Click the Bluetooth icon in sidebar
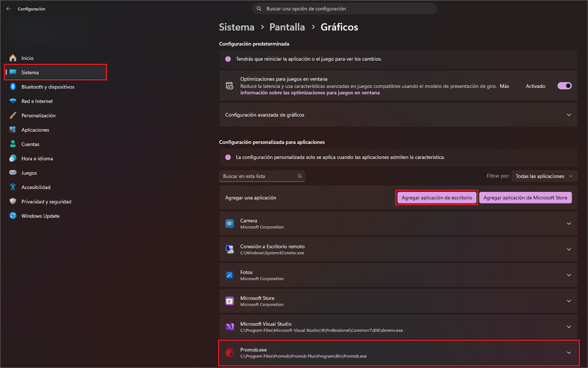The width and height of the screenshot is (588, 368). tap(13, 86)
